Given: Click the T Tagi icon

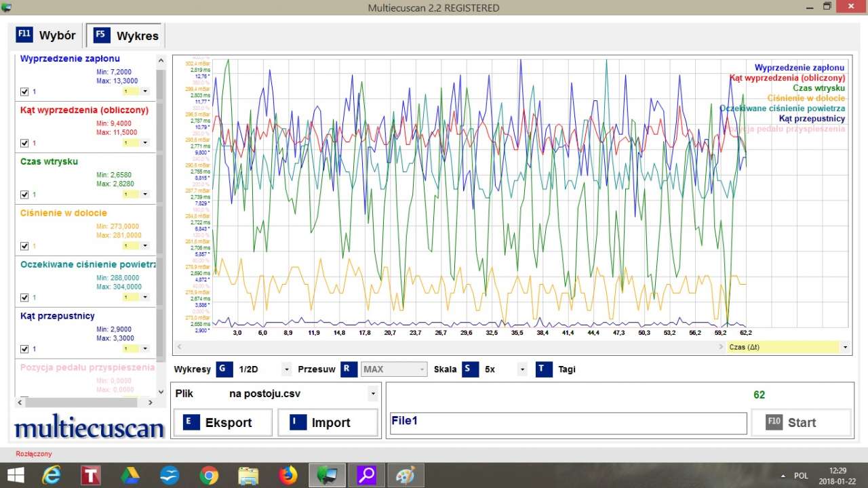Looking at the screenshot, I should click(544, 369).
